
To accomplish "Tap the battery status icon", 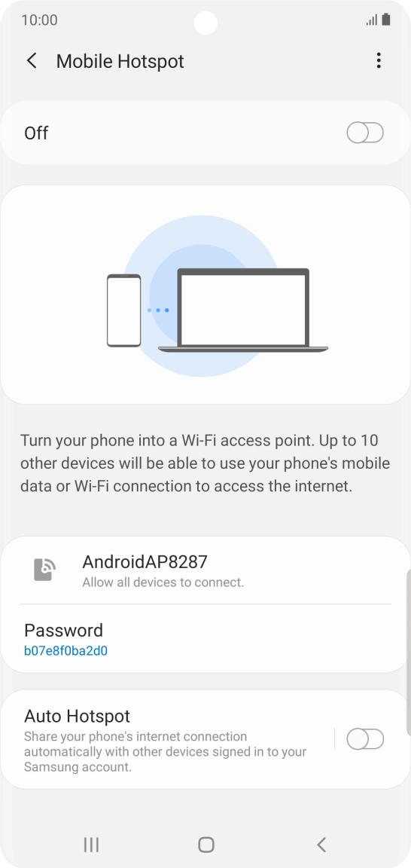I will (x=386, y=20).
